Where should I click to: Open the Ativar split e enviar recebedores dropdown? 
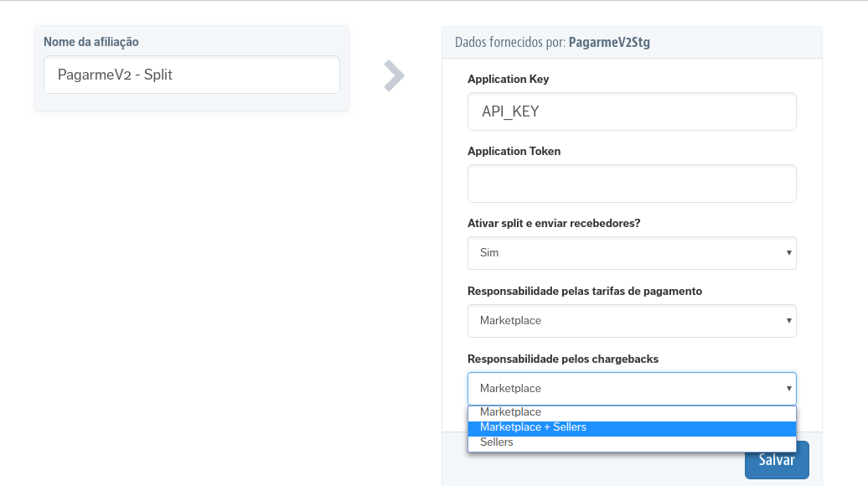[x=631, y=253]
